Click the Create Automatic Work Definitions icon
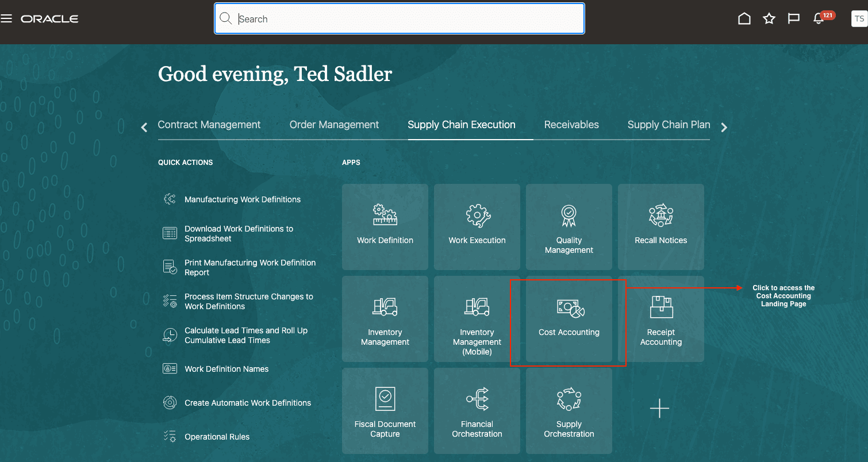Image resolution: width=868 pixels, height=462 pixels. [170, 403]
